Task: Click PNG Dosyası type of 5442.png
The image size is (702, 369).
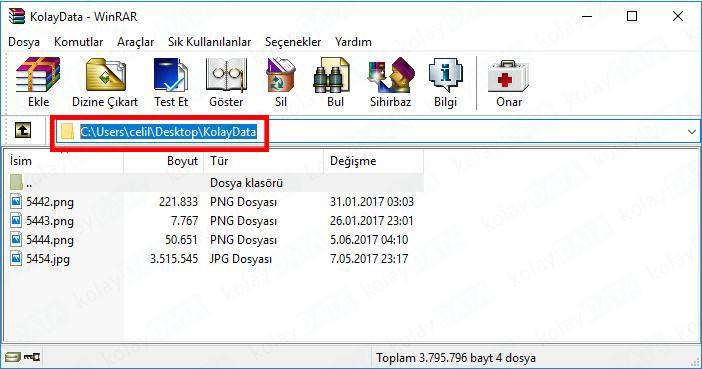Action: [244, 202]
